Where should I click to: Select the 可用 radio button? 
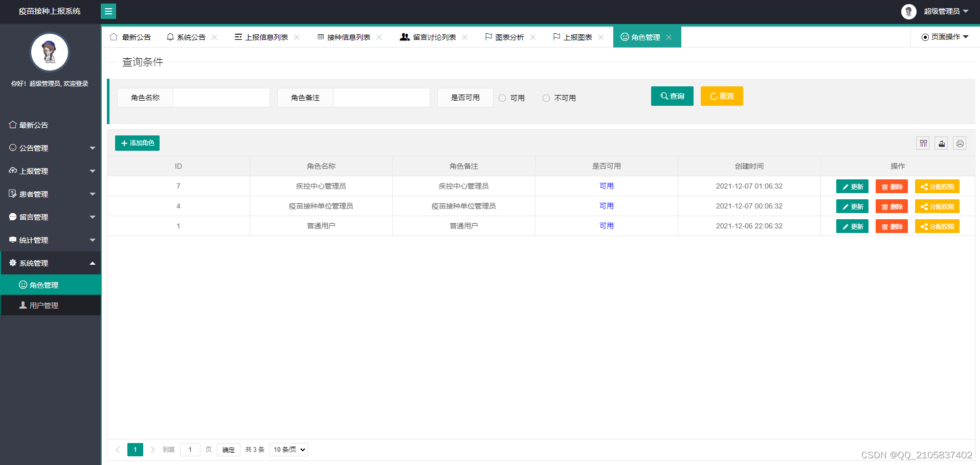tap(502, 98)
